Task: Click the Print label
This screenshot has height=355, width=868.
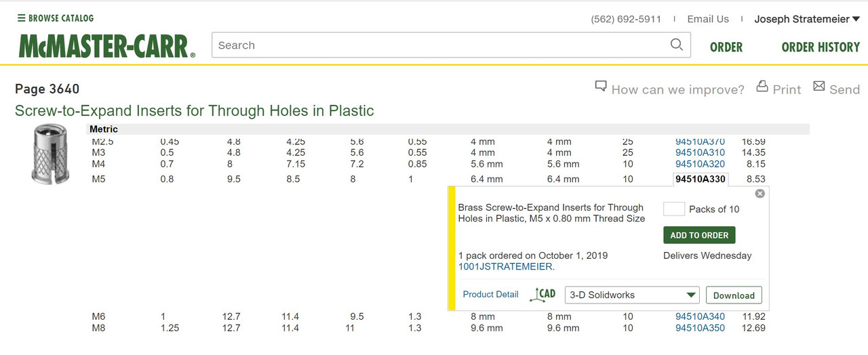Action: (787, 89)
